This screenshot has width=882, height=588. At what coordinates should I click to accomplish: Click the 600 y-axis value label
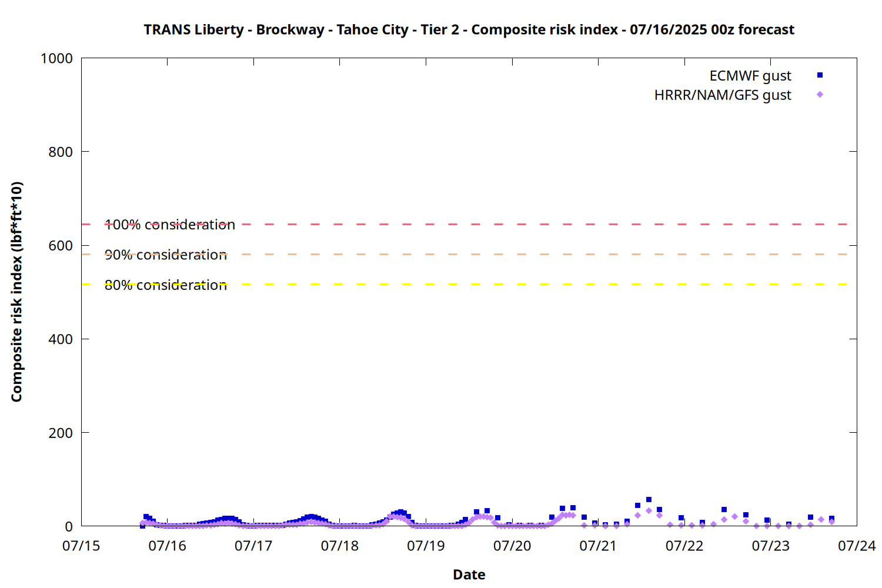pos(61,246)
